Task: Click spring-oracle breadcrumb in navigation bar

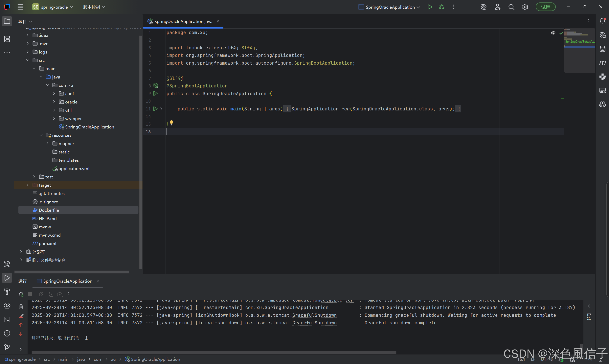Action: coord(20,359)
